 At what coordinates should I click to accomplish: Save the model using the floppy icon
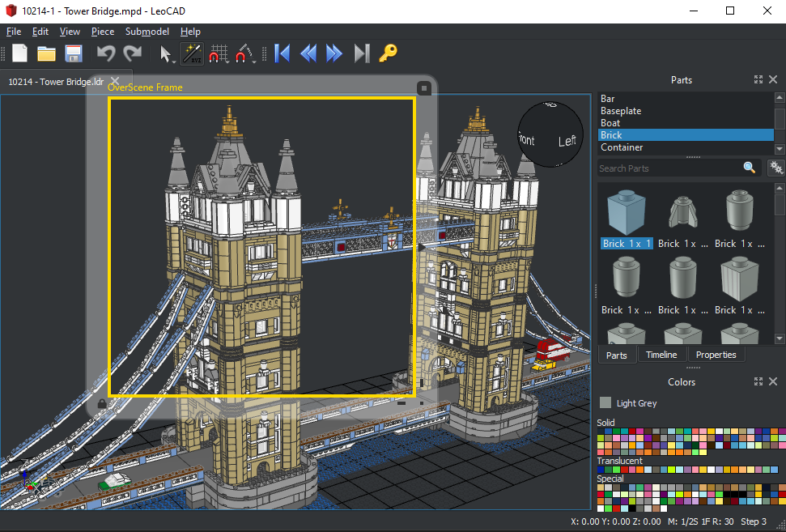pyautogui.click(x=74, y=53)
